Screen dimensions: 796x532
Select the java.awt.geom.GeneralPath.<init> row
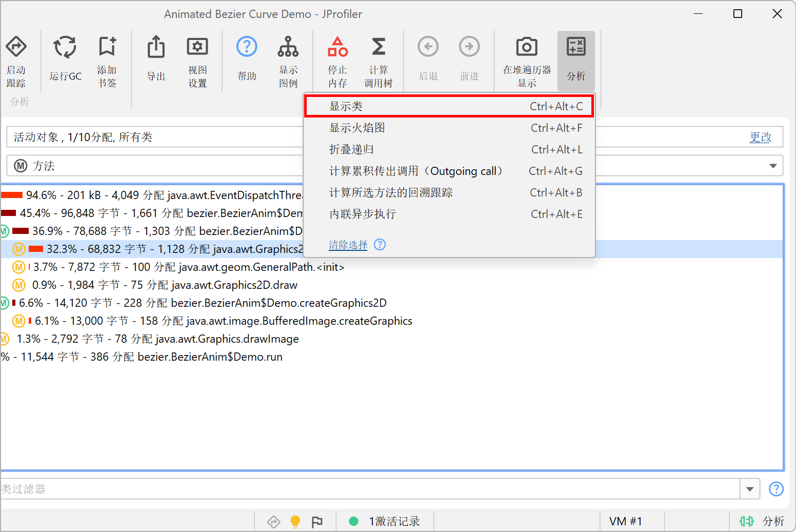point(392,267)
